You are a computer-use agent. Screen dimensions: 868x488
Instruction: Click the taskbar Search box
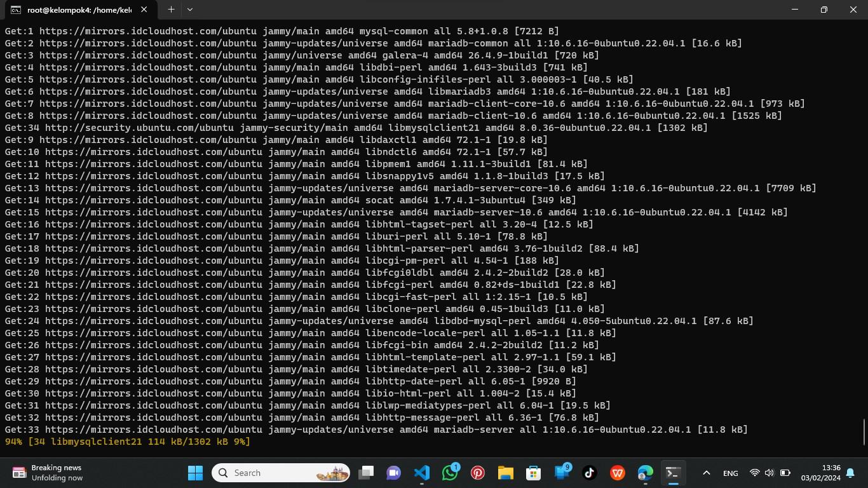pyautogui.click(x=281, y=473)
